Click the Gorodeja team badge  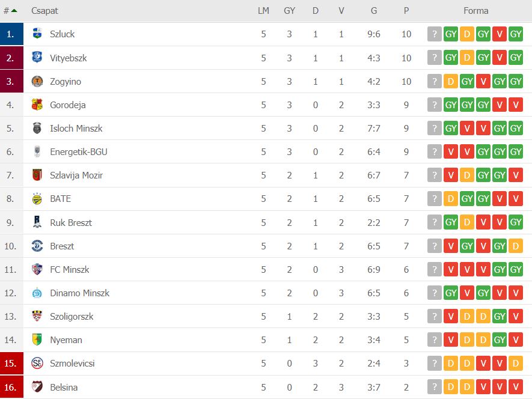click(37, 105)
